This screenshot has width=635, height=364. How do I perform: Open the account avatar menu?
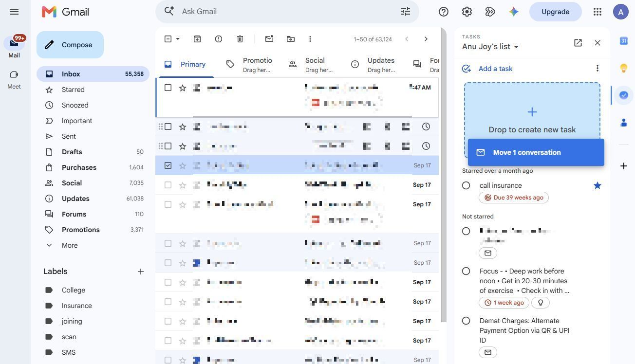pos(621,12)
